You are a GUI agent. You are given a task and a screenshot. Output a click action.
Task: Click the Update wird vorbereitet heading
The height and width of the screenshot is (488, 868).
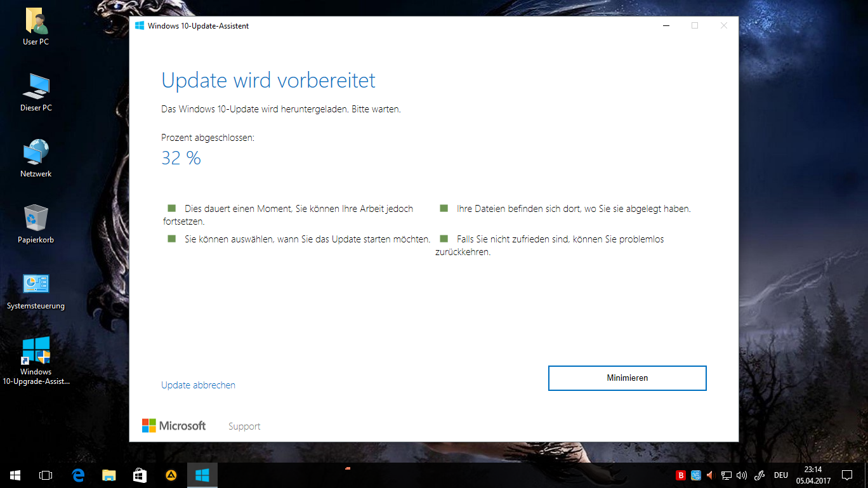click(x=268, y=81)
